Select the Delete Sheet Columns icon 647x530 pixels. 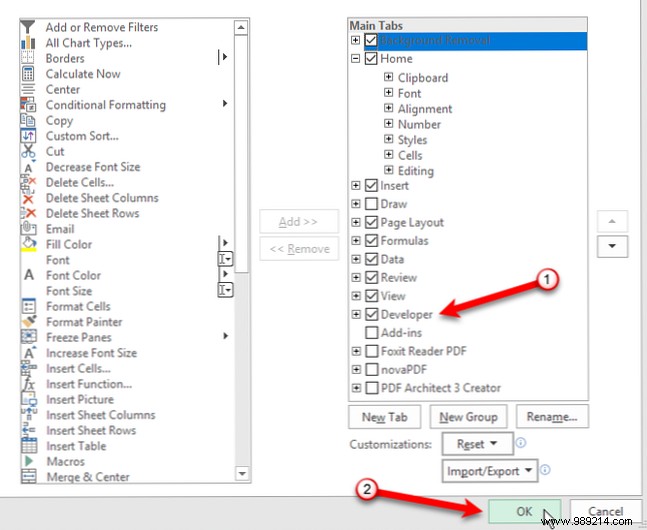point(28,198)
